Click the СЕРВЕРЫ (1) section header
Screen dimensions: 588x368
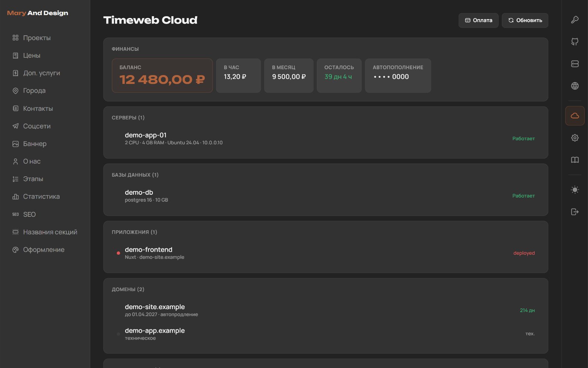click(x=128, y=117)
